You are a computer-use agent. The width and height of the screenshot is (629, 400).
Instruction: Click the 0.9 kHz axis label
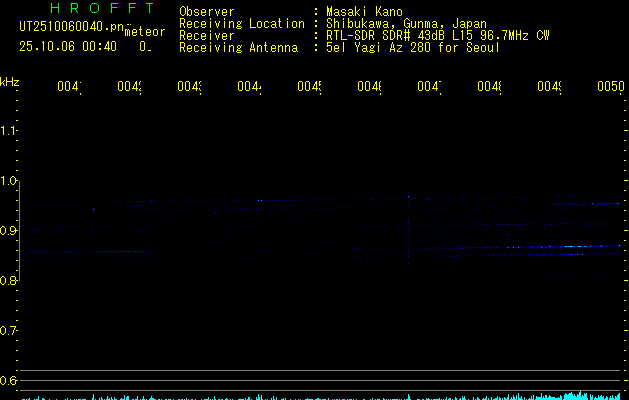(8, 230)
